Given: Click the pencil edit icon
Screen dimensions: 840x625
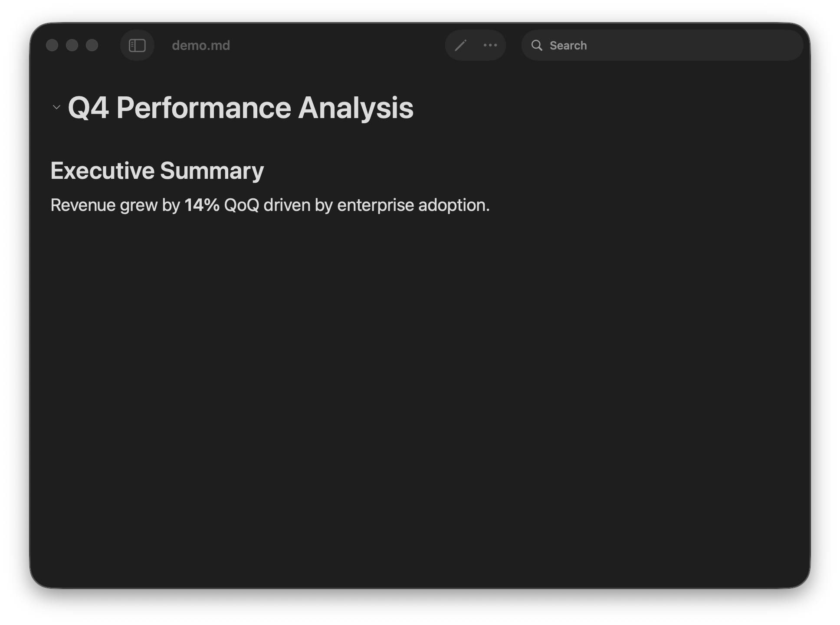Looking at the screenshot, I should [x=460, y=46].
